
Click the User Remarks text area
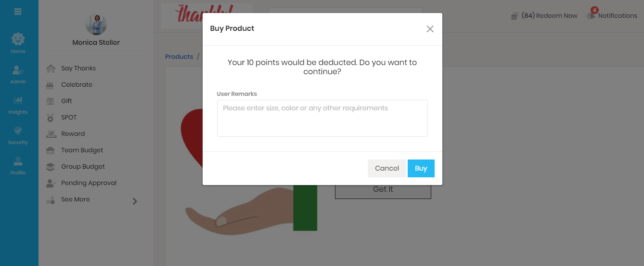click(322, 119)
